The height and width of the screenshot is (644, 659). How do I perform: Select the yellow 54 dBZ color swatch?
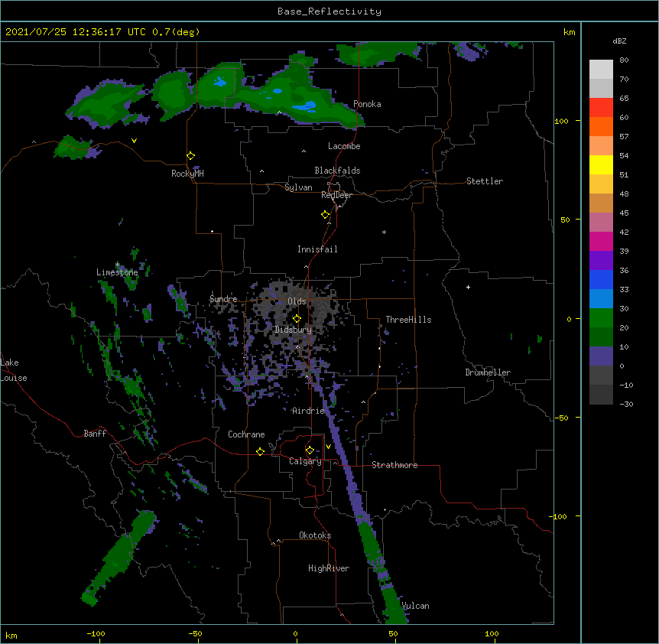601,164
